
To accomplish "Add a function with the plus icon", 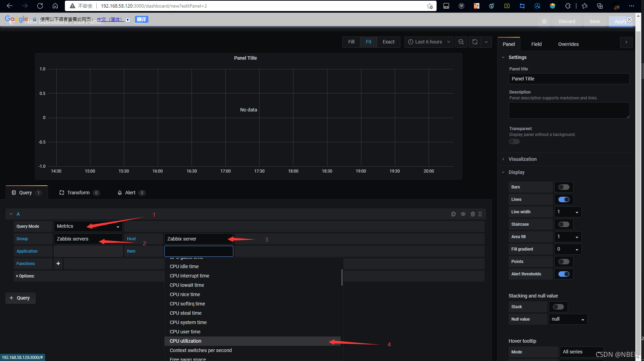I will click(x=58, y=264).
